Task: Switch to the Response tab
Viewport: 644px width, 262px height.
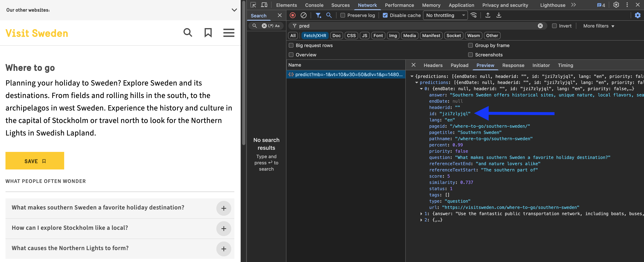Action: point(513,65)
